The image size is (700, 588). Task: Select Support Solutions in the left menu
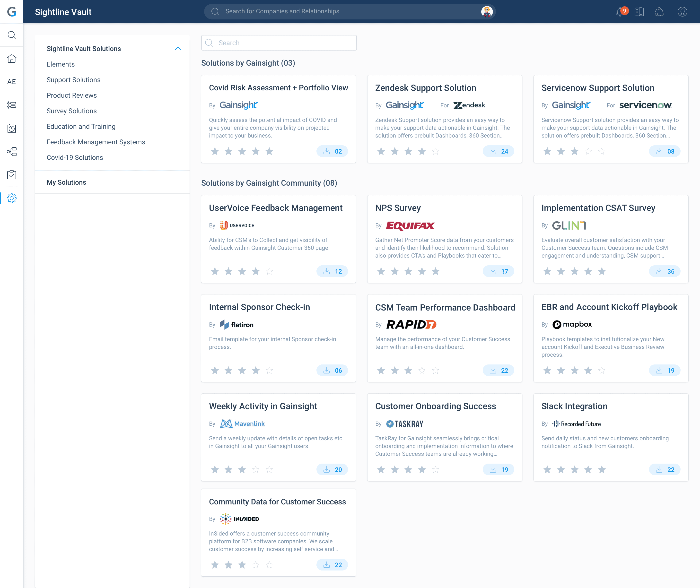pyautogui.click(x=73, y=80)
